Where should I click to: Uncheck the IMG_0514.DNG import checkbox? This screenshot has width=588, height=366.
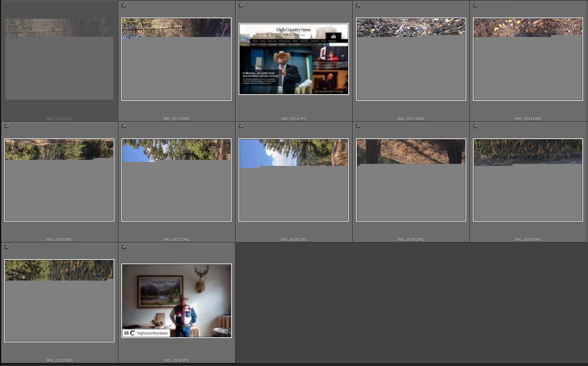[x=124, y=5]
